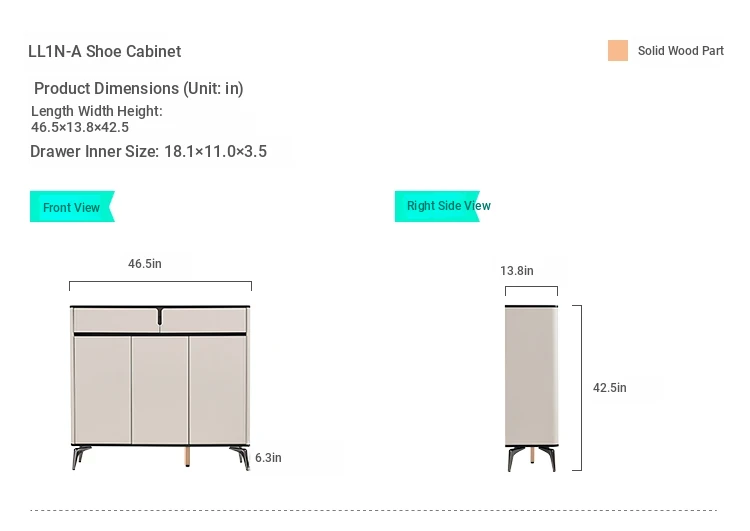The width and height of the screenshot is (750, 531).
Task: Click the front view cabinet middle door
Action: 160,390
